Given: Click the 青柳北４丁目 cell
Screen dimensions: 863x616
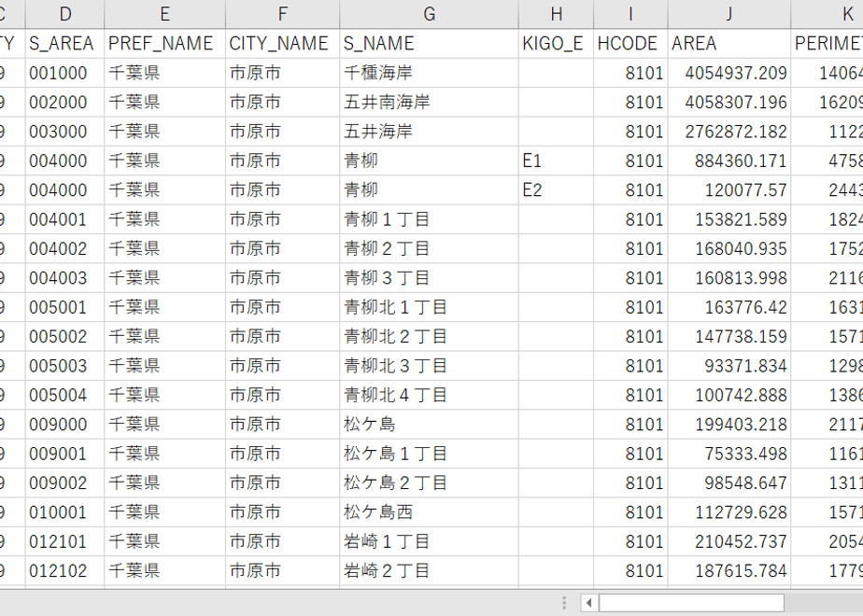Looking at the screenshot, I should point(430,395).
